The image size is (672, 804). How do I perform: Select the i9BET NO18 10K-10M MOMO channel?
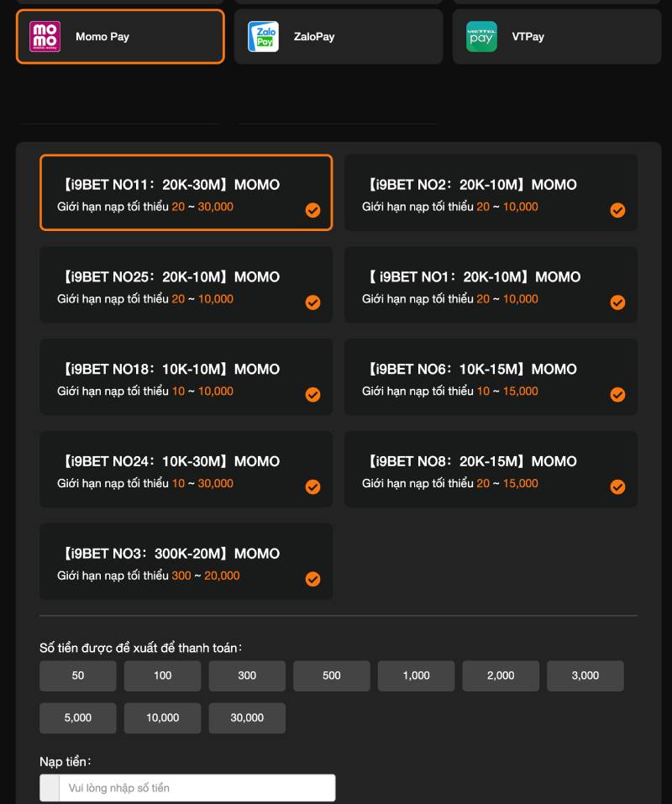point(186,377)
